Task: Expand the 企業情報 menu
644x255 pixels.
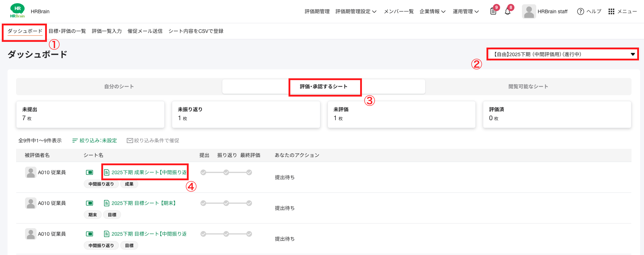Action: click(x=432, y=11)
